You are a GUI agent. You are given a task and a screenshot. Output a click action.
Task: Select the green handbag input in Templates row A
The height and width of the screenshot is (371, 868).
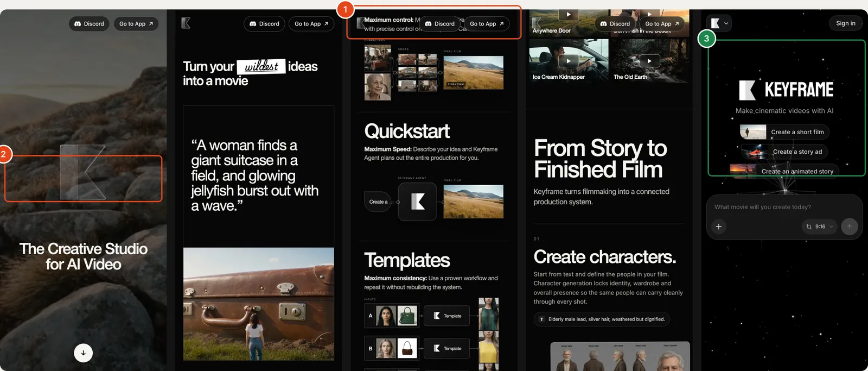(x=407, y=316)
